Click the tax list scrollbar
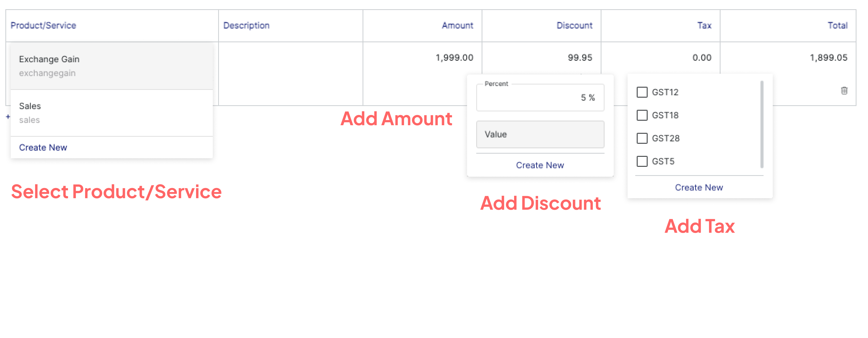This screenshot has width=868, height=338. coord(762,124)
